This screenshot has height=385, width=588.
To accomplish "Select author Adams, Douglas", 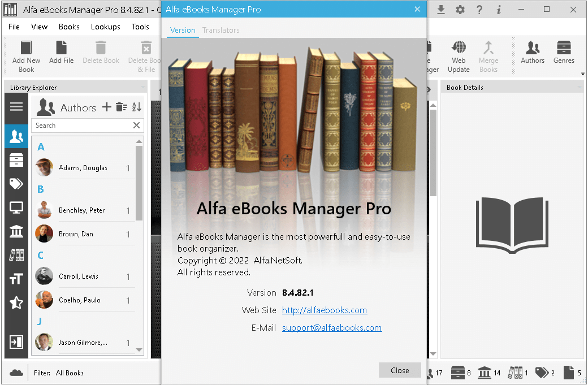I will [x=85, y=167].
